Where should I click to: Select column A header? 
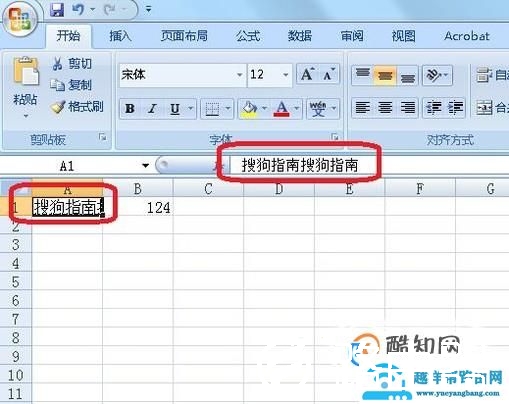point(67,189)
